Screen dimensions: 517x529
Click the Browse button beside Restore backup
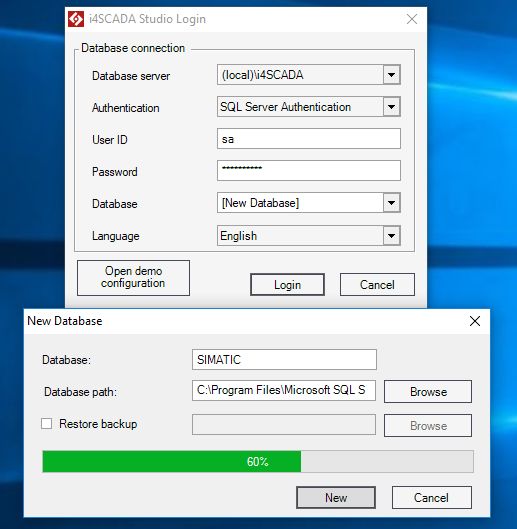428,425
